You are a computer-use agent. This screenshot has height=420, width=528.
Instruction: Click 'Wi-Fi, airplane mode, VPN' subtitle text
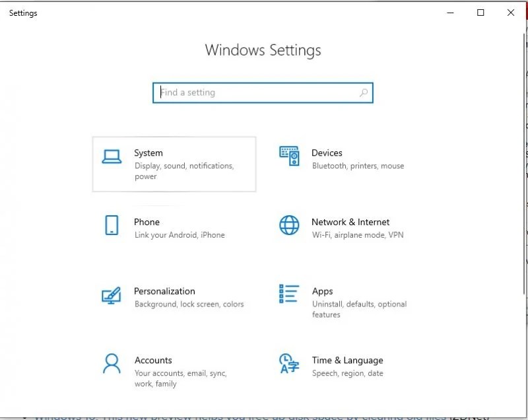click(359, 235)
